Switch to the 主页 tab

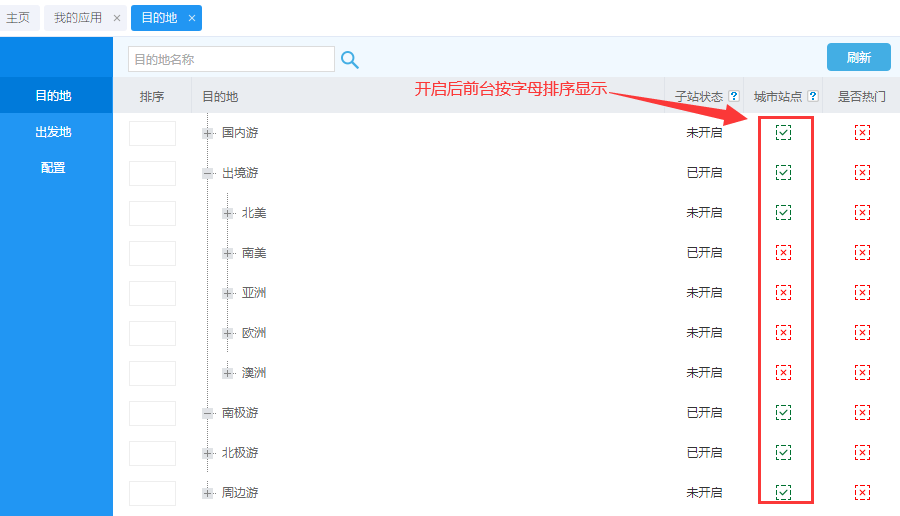pos(18,18)
